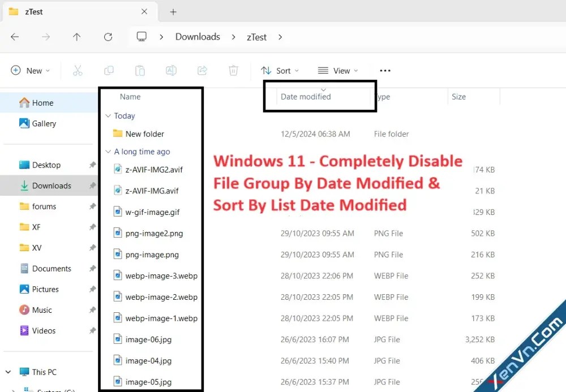Open the Sort dropdown
This screenshot has width=566, height=392.
pyautogui.click(x=280, y=71)
